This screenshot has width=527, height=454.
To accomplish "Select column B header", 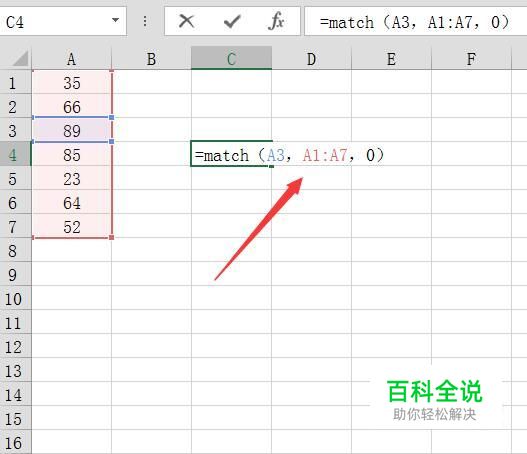I will pyautogui.click(x=151, y=58).
